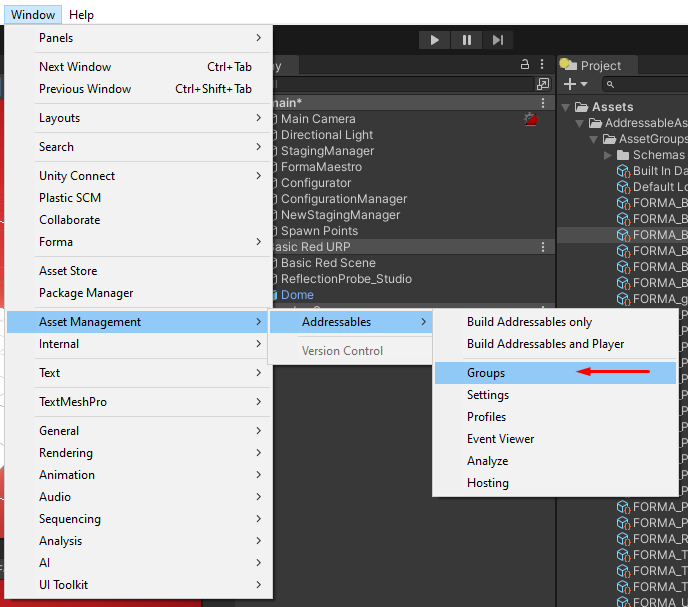Open the Package Manager

[139, 293]
